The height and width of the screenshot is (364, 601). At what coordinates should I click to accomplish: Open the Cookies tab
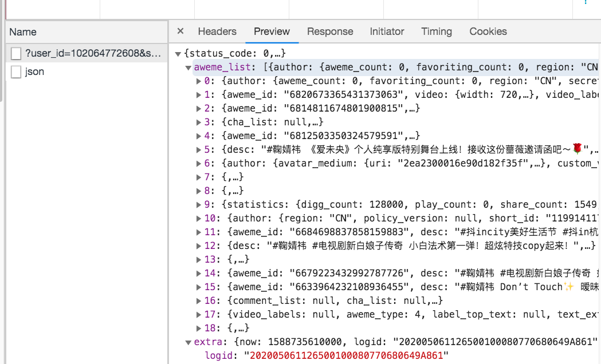coord(488,31)
